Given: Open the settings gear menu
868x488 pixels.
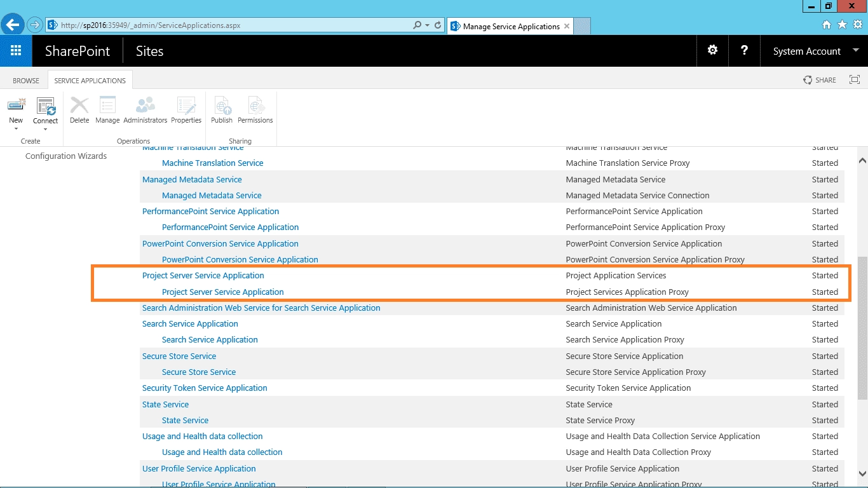Looking at the screenshot, I should 713,50.
